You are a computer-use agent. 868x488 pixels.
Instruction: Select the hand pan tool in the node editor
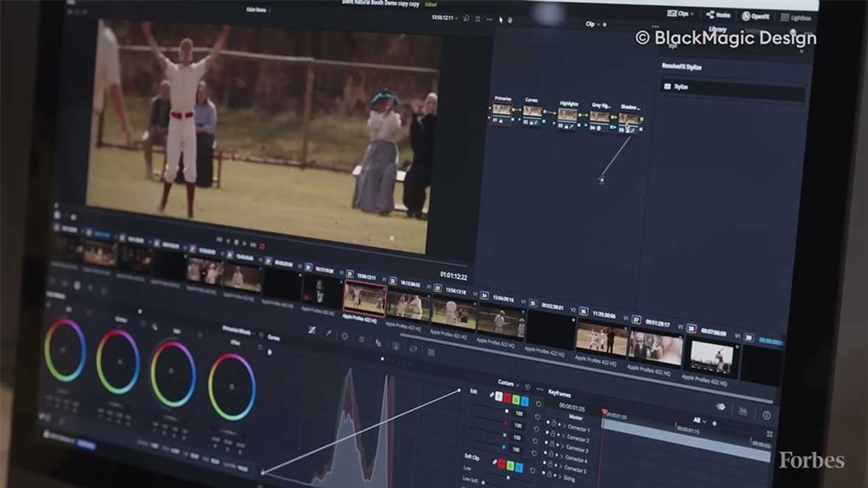[x=510, y=20]
